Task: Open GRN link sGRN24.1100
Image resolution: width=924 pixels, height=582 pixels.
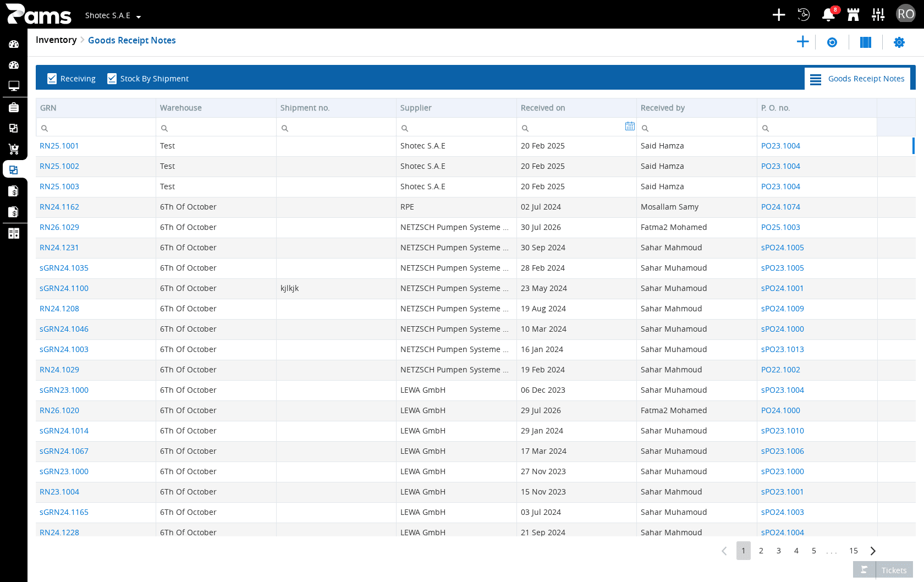Action: [64, 288]
